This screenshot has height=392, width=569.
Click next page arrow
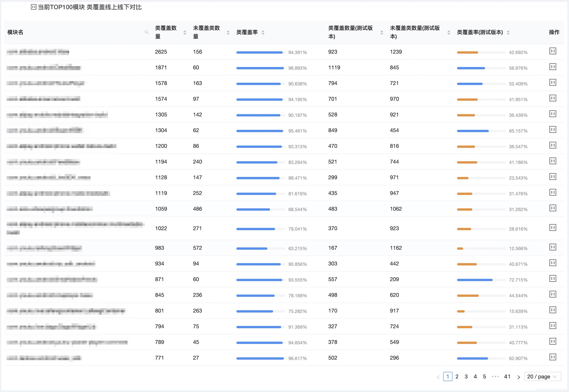click(x=519, y=377)
